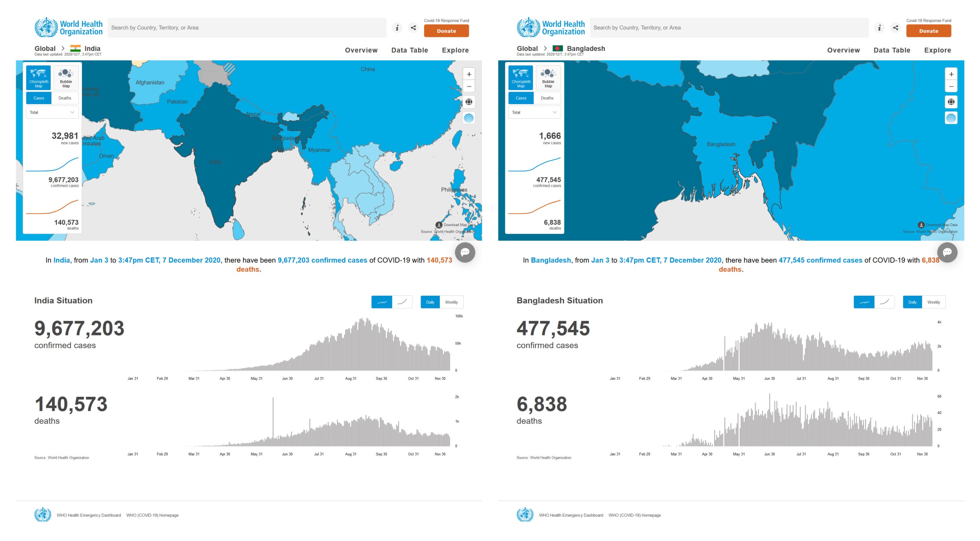Open Data Table tab on India page
This screenshot has width=980, height=541.
point(410,50)
